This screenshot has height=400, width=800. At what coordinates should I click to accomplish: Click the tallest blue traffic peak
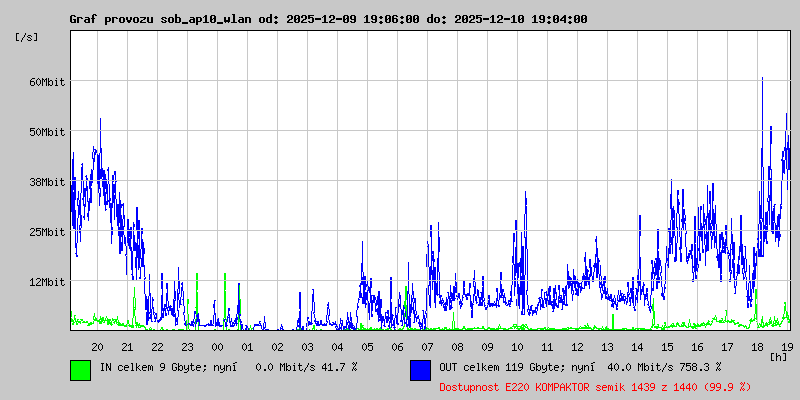click(x=762, y=80)
